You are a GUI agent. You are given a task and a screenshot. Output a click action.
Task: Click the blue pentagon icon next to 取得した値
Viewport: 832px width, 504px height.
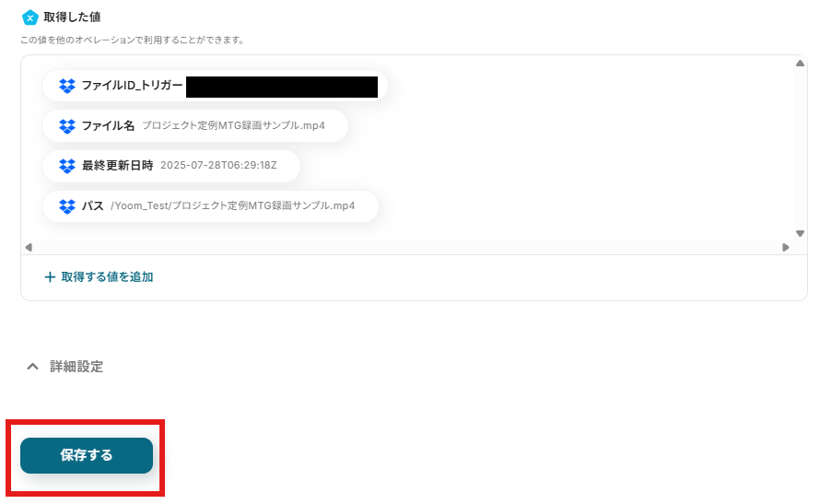tap(29, 18)
